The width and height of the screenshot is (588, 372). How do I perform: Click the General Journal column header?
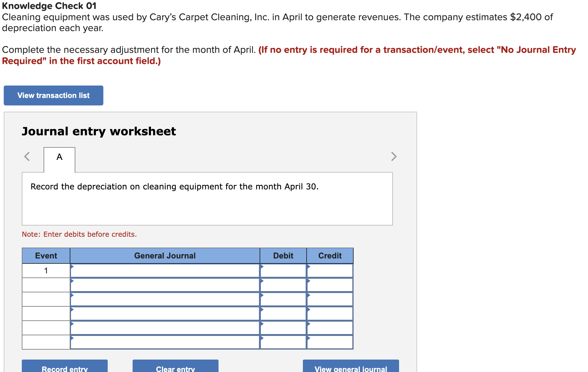[x=165, y=255]
